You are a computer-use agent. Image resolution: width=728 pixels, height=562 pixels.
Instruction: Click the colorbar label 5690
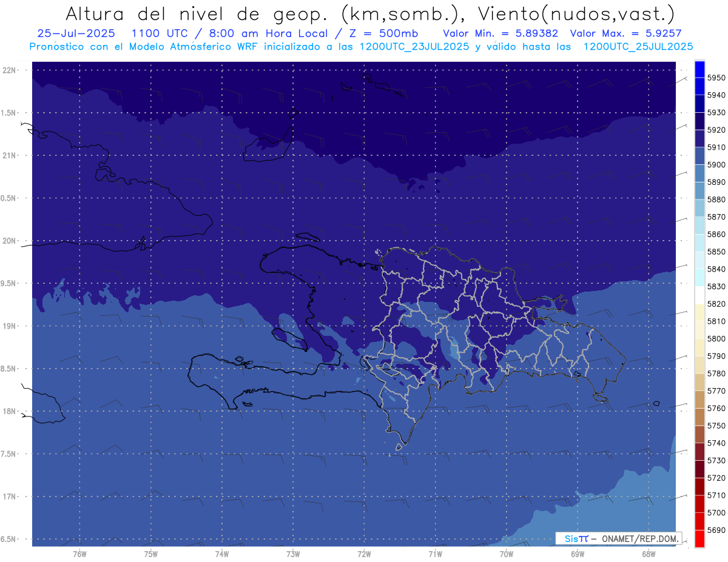click(x=716, y=530)
